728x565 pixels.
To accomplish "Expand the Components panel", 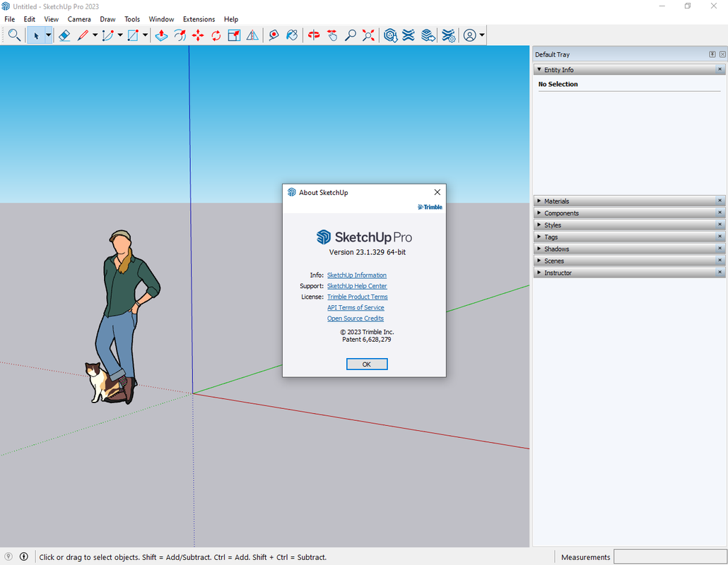I will 539,213.
